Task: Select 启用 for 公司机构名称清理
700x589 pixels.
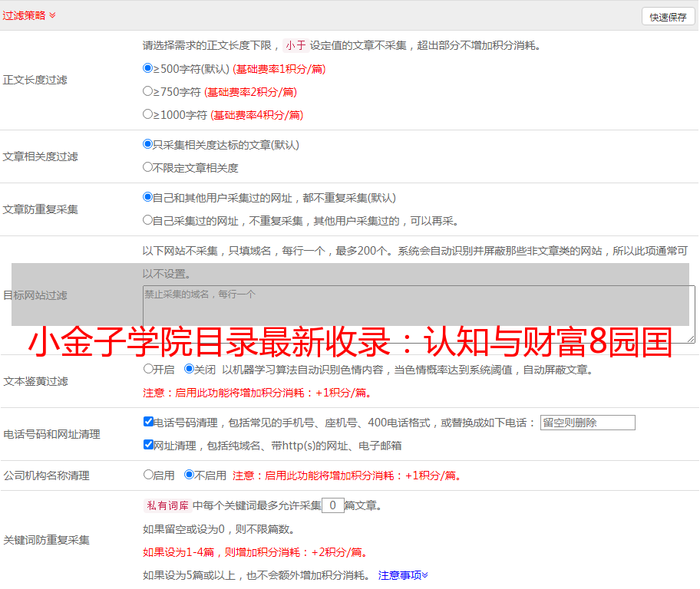Action: (148, 474)
